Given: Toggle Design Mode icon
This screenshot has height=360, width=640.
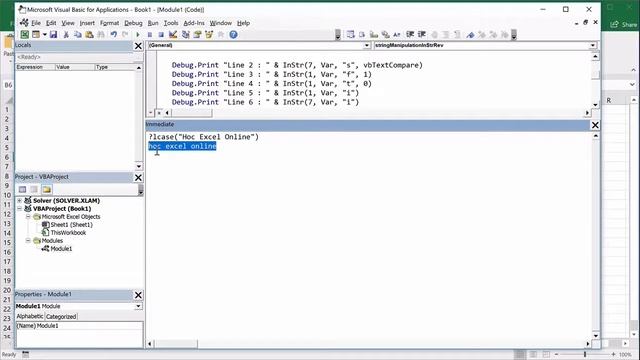Looking at the screenshot, I should click(173, 35).
